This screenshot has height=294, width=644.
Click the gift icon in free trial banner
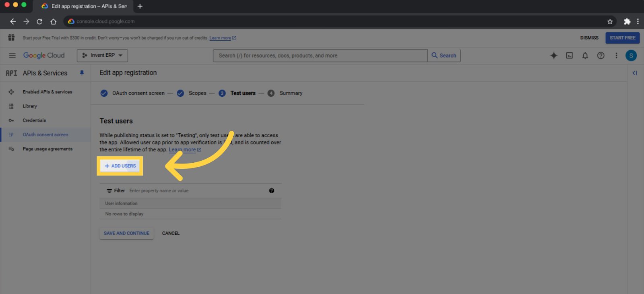11,37
